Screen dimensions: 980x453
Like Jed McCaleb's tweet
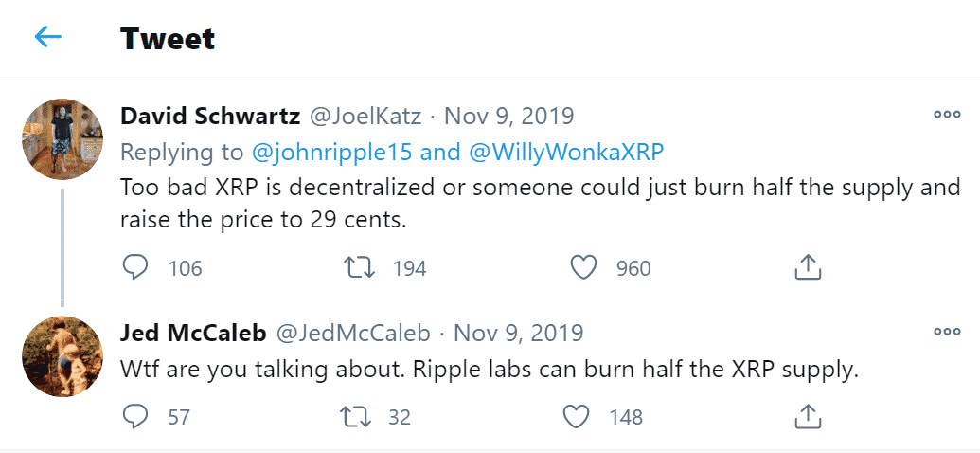point(579,416)
